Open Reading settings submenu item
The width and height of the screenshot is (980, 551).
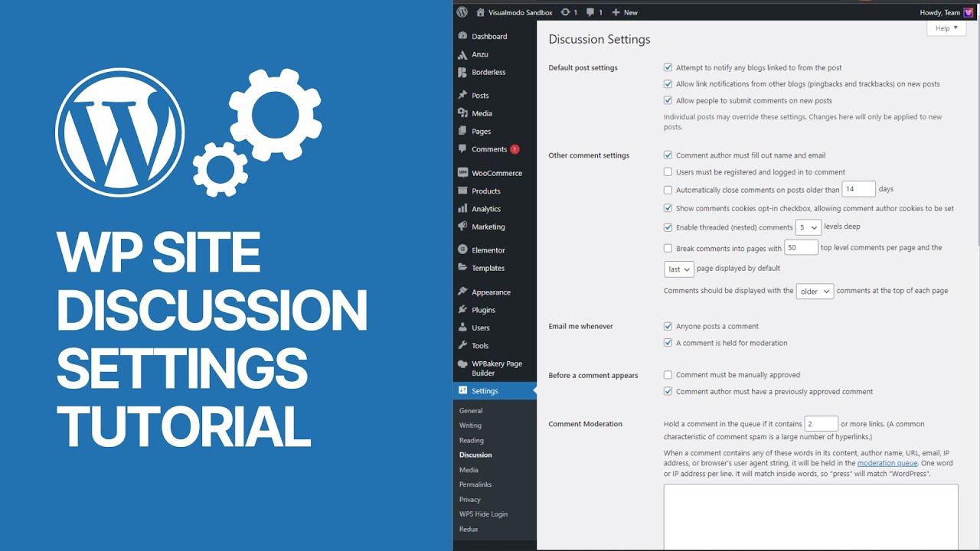click(472, 440)
